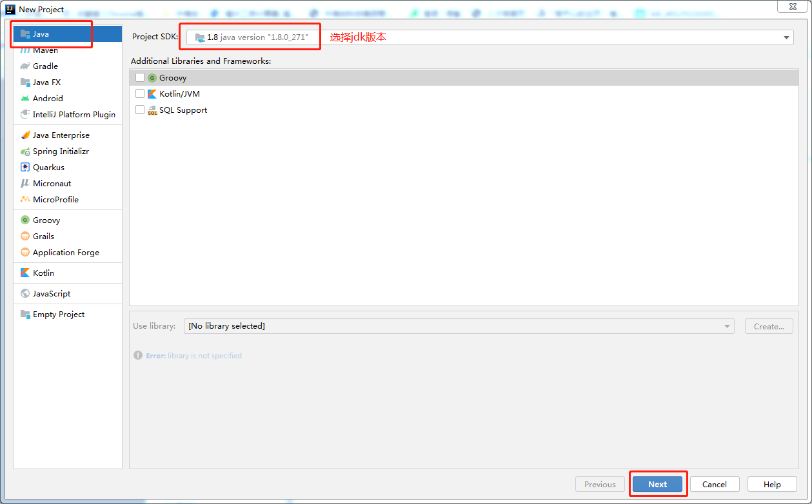Click the 'Java Enterprise' label

[x=61, y=135]
